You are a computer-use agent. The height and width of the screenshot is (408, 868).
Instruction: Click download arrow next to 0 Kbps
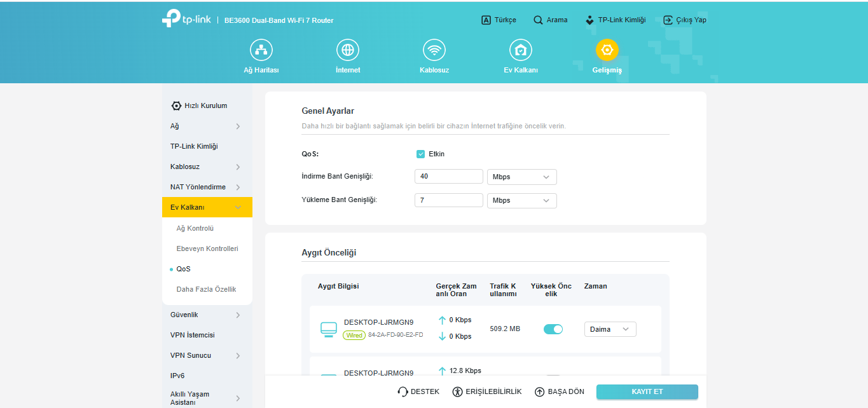[442, 336]
